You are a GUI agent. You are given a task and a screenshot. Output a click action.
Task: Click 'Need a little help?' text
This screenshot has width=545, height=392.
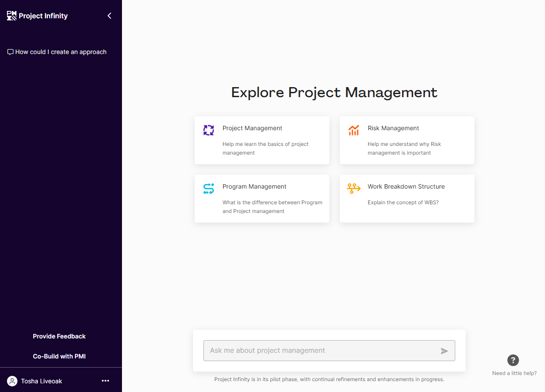515,373
